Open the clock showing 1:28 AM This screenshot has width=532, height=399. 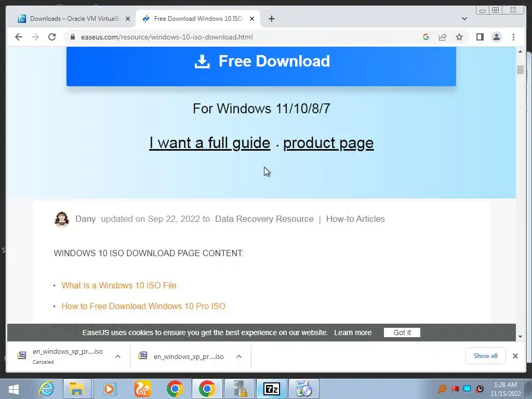click(505, 389)
